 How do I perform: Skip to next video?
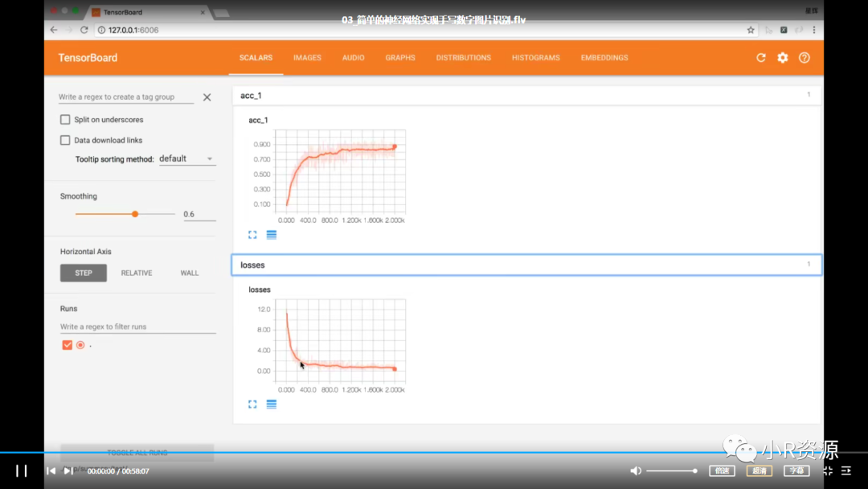[x=68, y=471]
